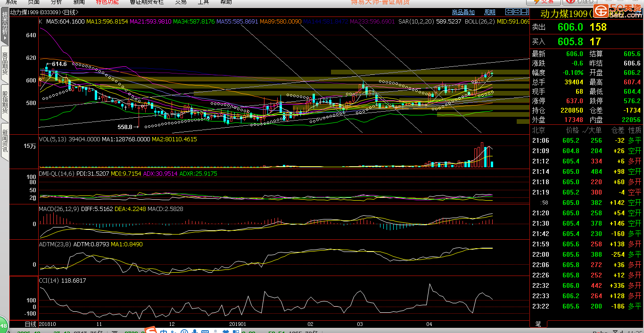Image resolution: width=644 pixels, height=333 pixels.
Task: Select the 23:22 trade row
Action: [586, 306]
